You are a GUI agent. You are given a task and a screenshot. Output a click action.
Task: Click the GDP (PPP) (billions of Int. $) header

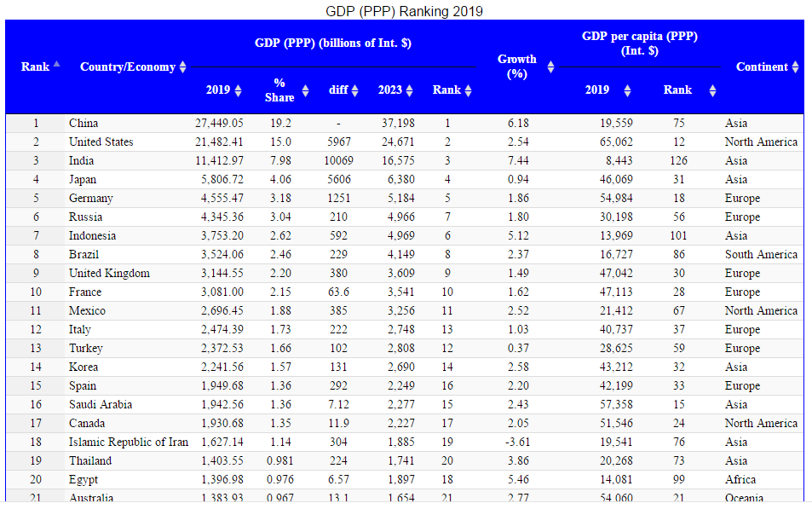click(333, 43)
